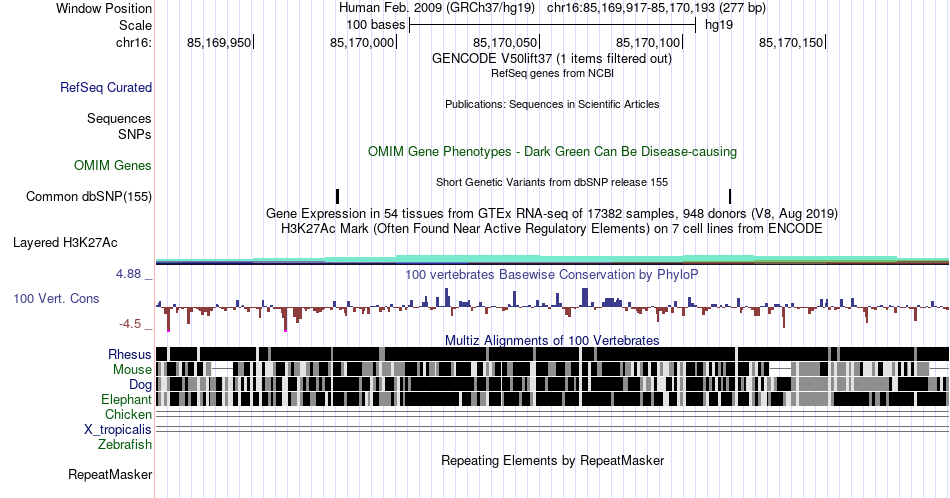The height and width of the screenshot is (498, 950).
Task: Click the Rhesus alignment row label
Action: tap(130, 354)
